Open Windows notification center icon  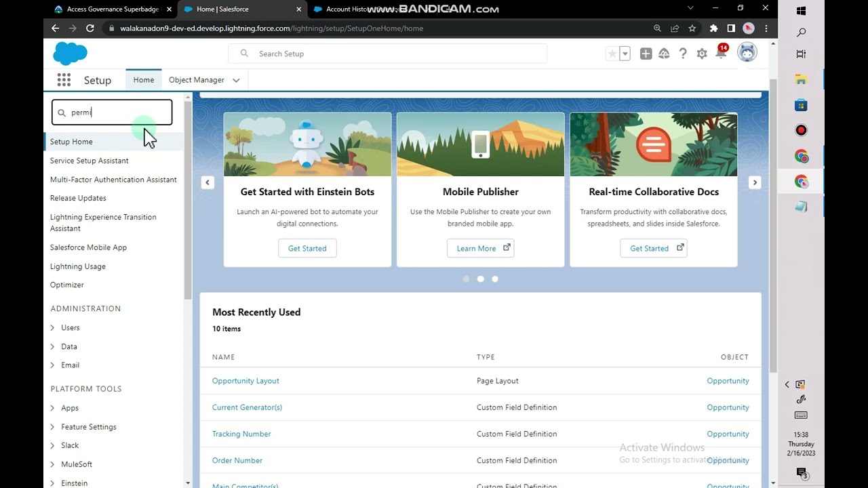click(801, 473)
